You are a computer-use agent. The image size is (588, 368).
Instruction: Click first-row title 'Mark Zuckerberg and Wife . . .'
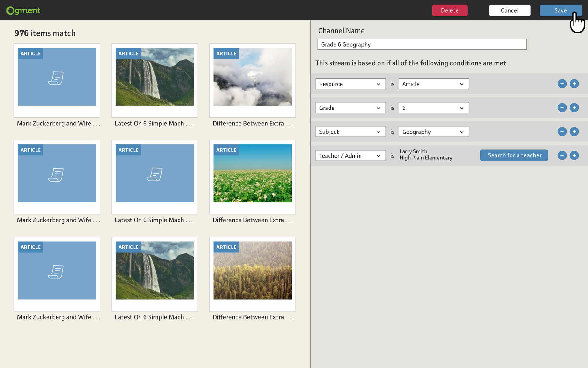[58, 123]
